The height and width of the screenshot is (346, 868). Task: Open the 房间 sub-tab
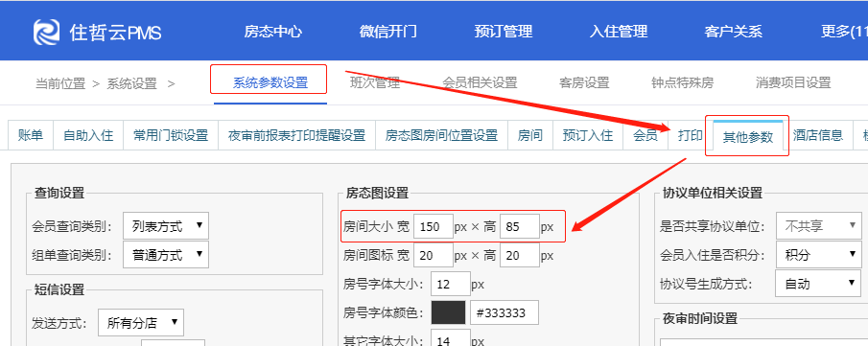[x=530, y=135]
